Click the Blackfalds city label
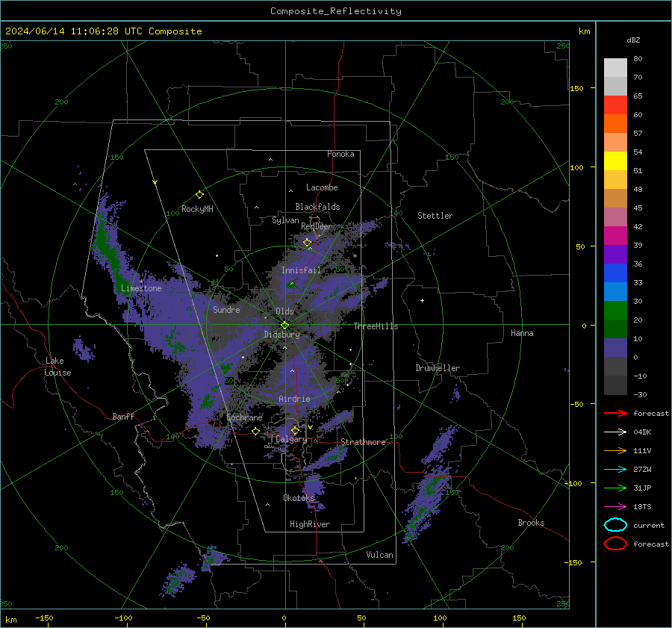672x628 pixels. point(317,207)
